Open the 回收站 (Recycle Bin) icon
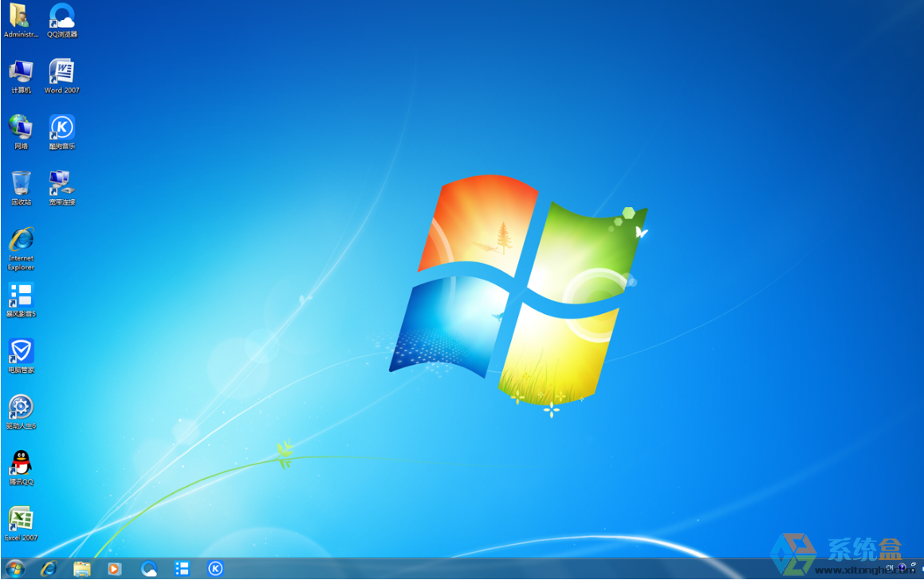Image resolution: width=924 pixels, height=580 pixels. click(x=21, y=188)
